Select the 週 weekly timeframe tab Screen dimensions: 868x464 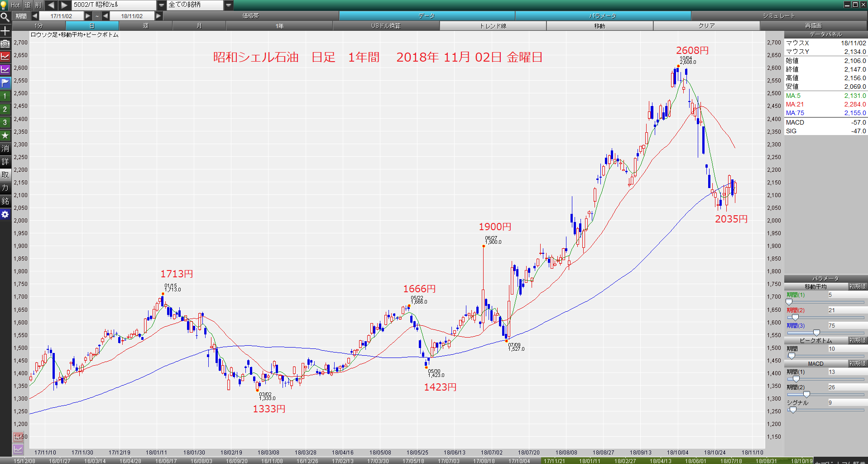click(145, 26)
